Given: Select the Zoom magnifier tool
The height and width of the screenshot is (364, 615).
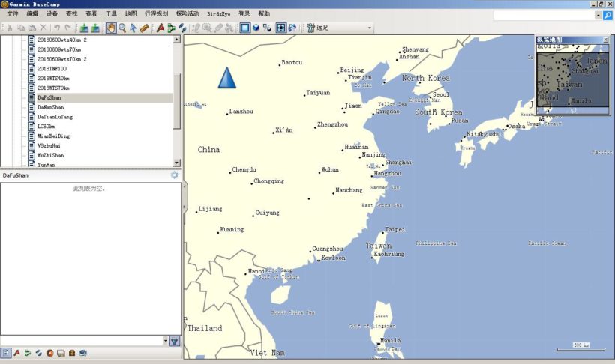Looking at the screenshot, I should pos(122,28).
